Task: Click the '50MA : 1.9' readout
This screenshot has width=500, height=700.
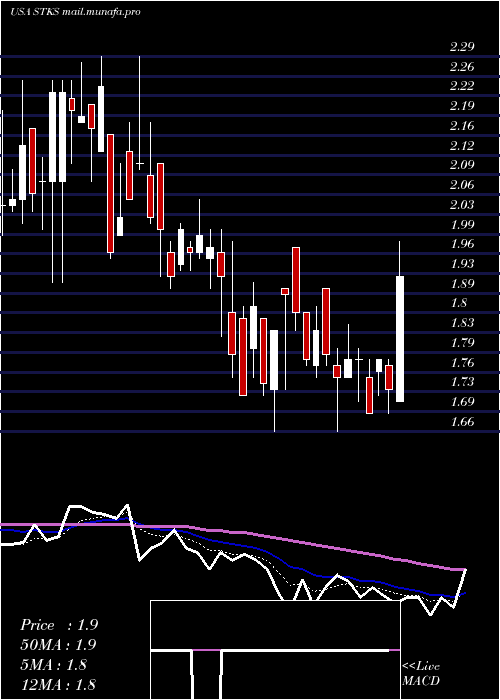Action: 58,645
